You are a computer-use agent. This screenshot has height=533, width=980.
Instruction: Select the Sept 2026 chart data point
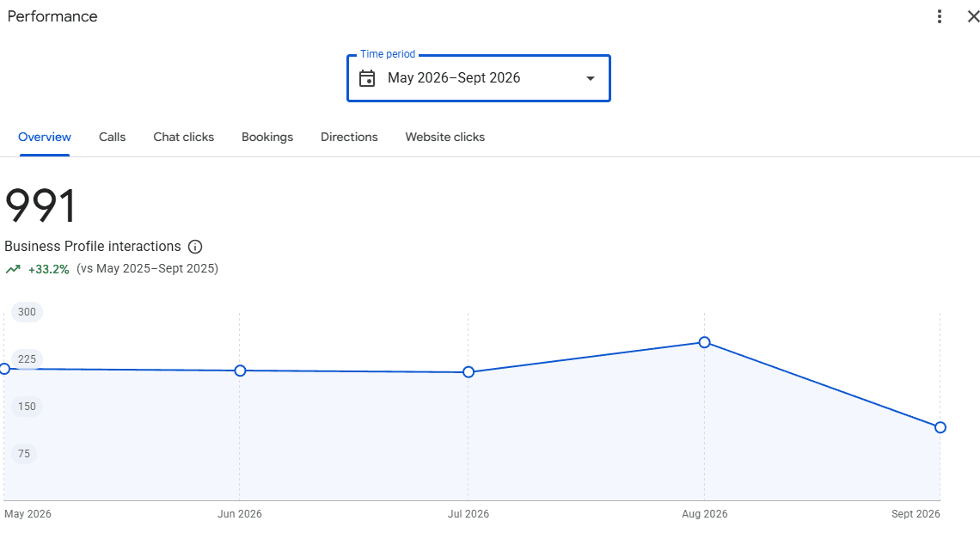(x=940, y=427)
